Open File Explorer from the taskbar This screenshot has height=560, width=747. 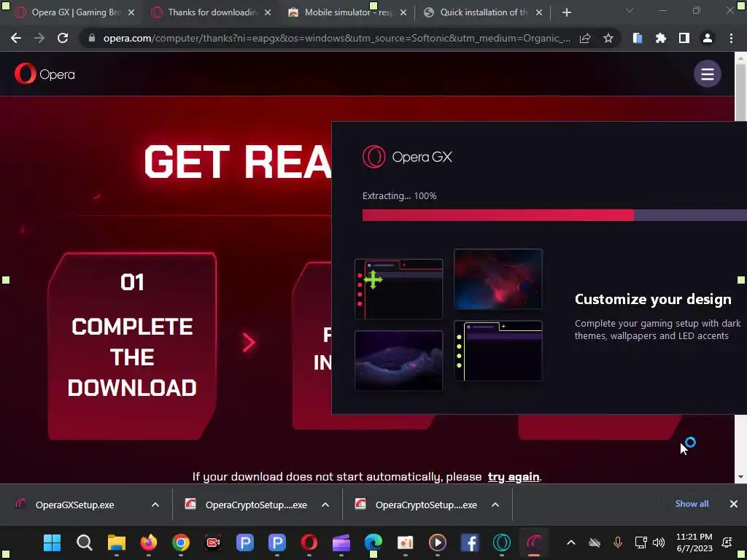tap(116, 542)
